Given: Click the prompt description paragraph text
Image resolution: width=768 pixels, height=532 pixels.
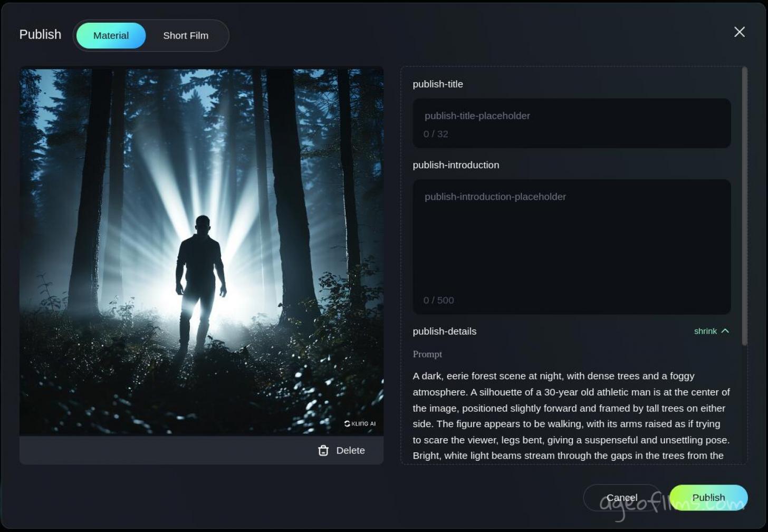Looking at the screenshot, I should [571, 415].
